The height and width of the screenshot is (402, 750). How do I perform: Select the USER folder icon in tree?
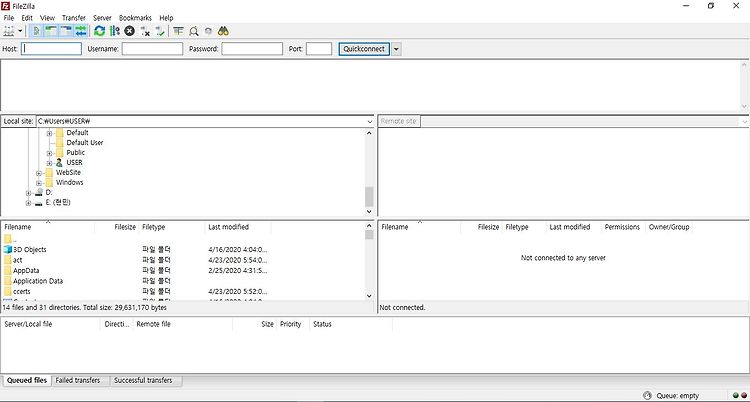point(59,163)
